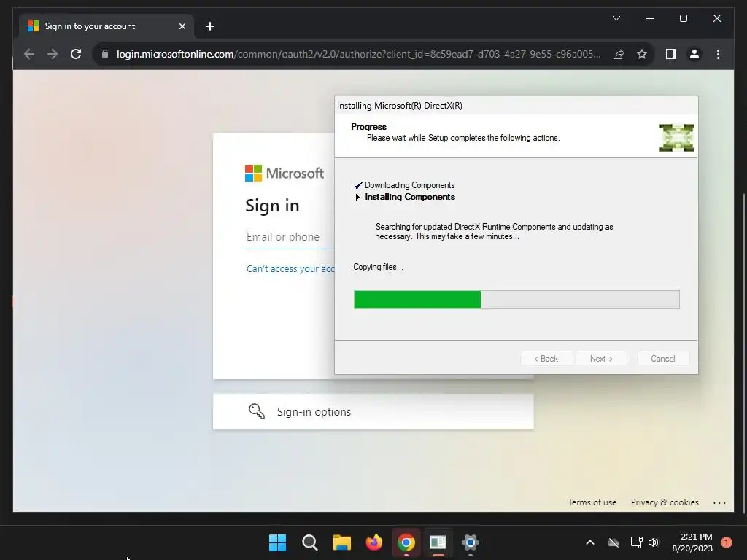This screenshot has height=560, width=747.
Task: Click the 'Installing Components' step
Action: [406, 197]
